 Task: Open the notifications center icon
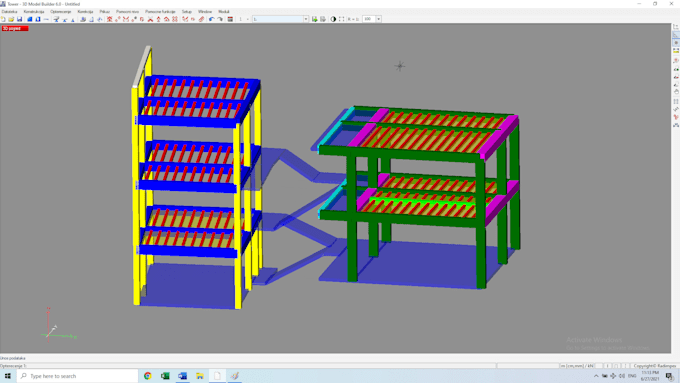click(670, 376)
